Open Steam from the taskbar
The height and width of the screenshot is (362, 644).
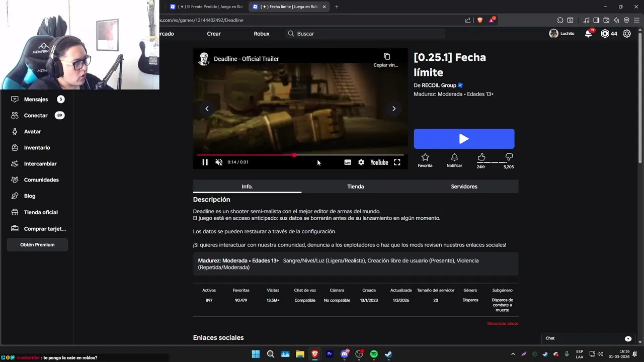pos(388,354)
